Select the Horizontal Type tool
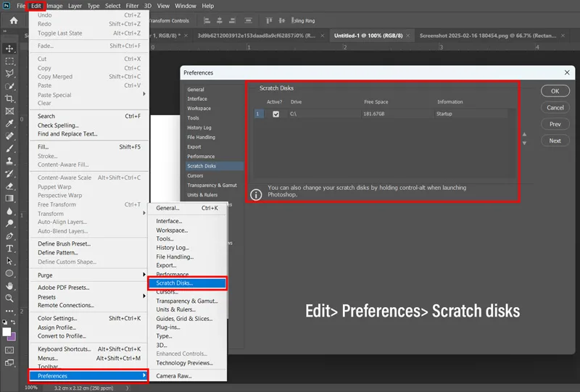 (x=9, y=249)
